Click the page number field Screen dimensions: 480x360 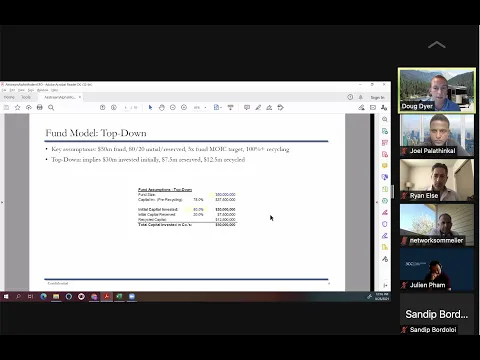127,107
